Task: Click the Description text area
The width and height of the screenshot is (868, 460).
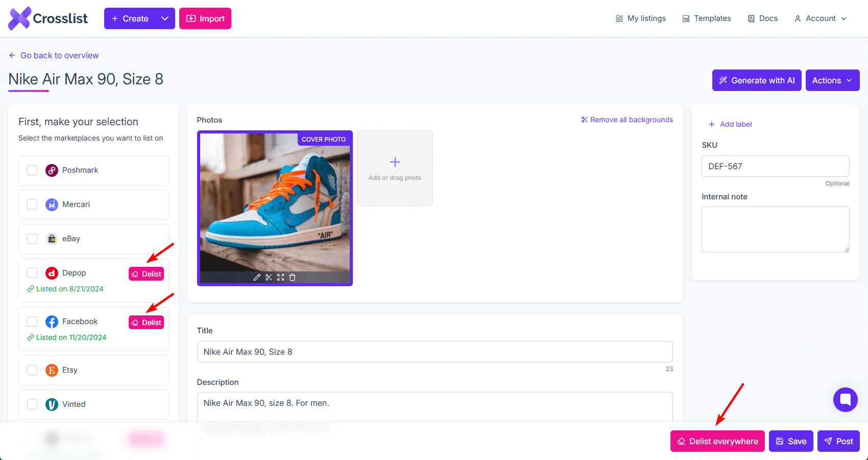Action: pyautogui.click(x=435, y=407)
